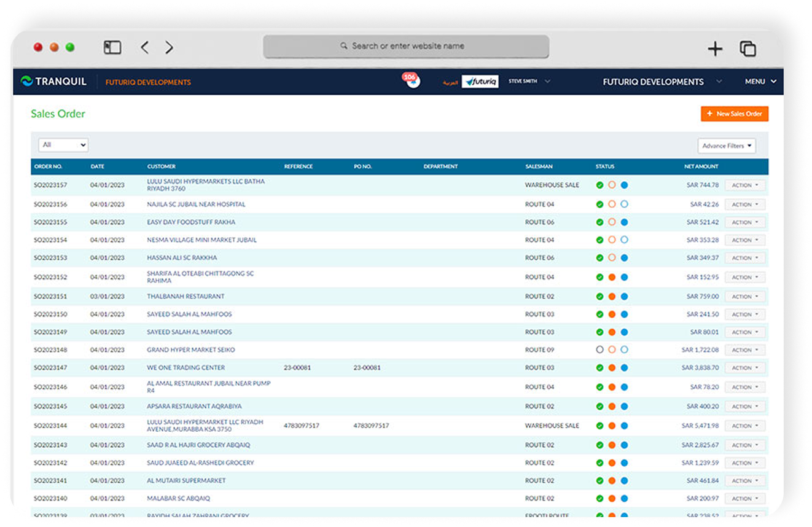Click the Futuriq company logo
Screen dimensions: 812x527
[480, 82]
